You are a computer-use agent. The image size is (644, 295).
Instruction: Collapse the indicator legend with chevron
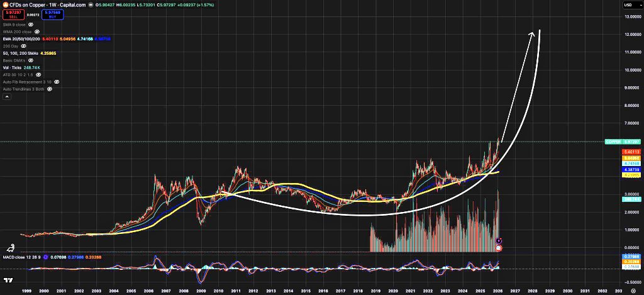click(x=6, y=97)
